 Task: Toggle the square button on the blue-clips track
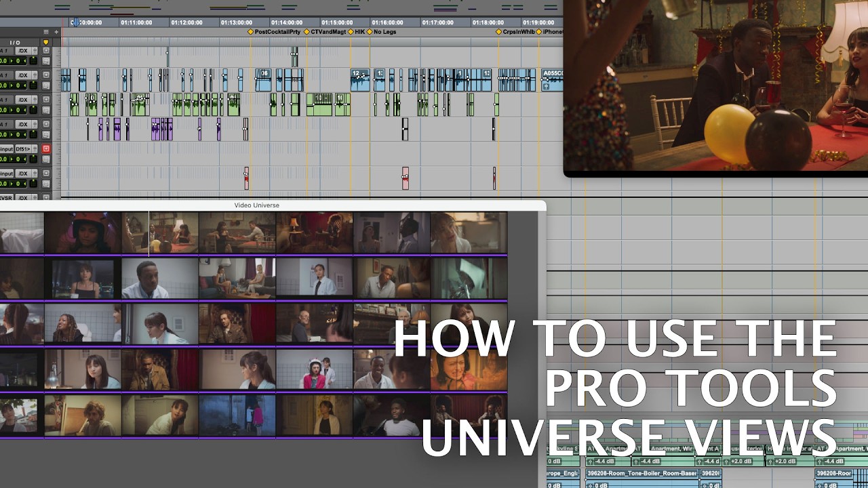(x=46, y=75)
